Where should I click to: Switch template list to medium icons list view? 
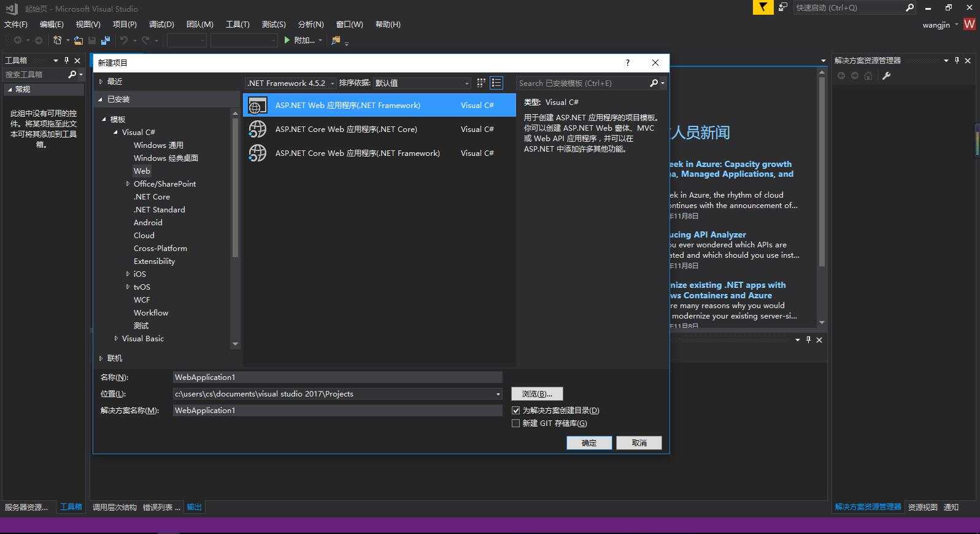[496, 83]
